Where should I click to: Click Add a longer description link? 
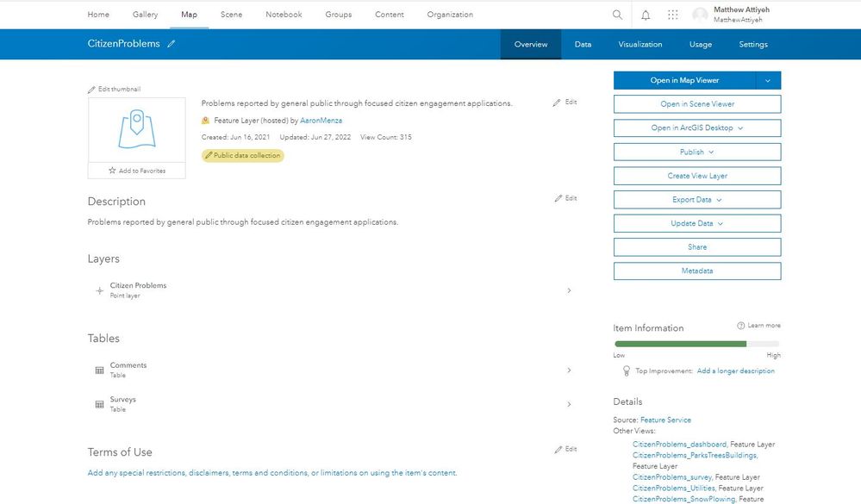(735, 371)
